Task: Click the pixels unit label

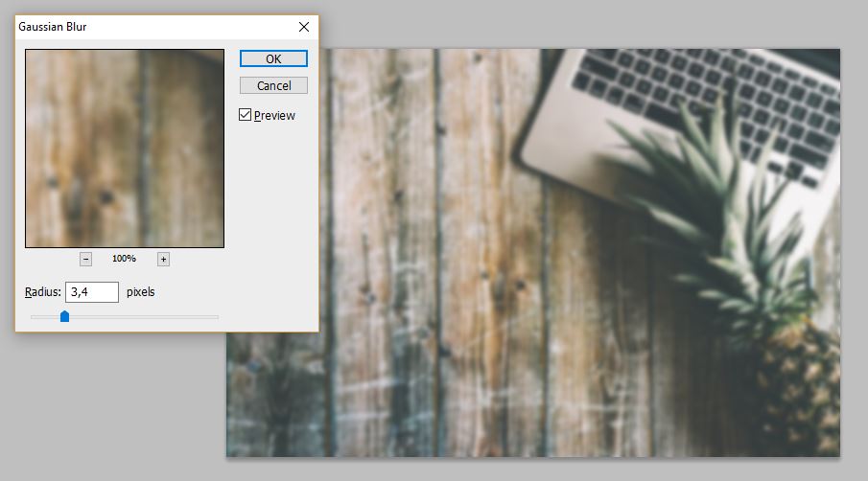Action: coord(141,292)
